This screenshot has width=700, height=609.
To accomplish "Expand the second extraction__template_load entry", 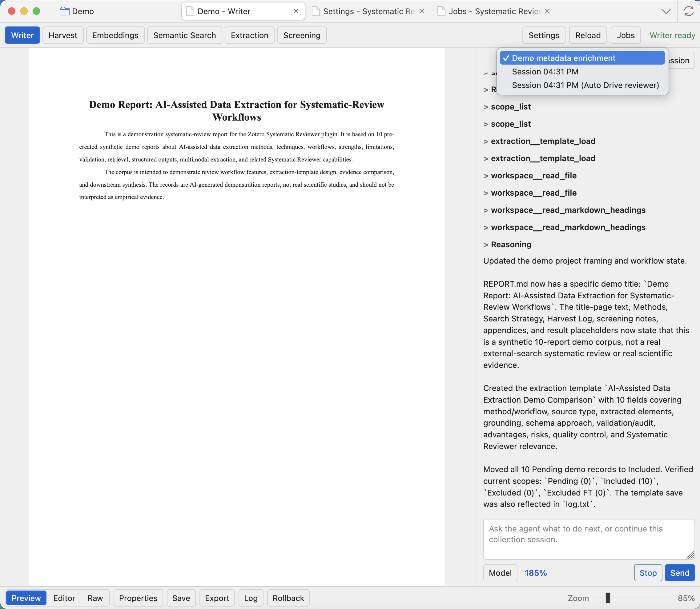I will coord(539,159).
